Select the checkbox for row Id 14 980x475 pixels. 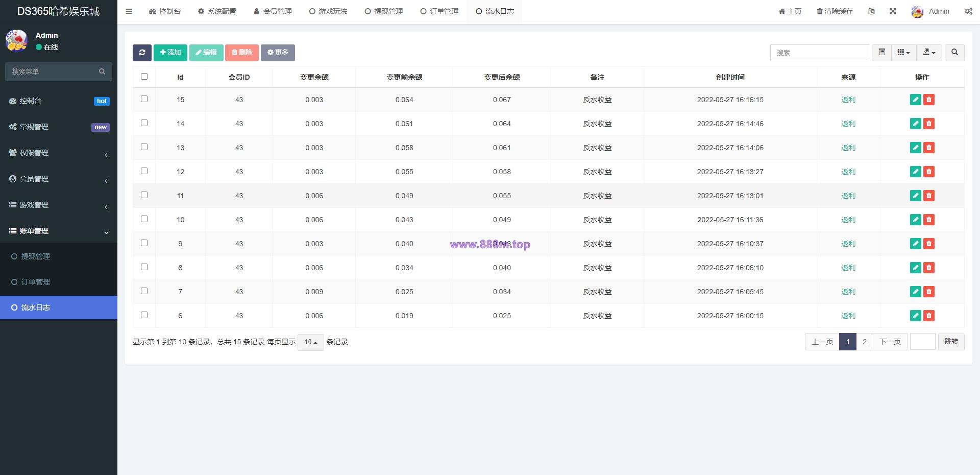pyautogui.click(x=144, y=123)
